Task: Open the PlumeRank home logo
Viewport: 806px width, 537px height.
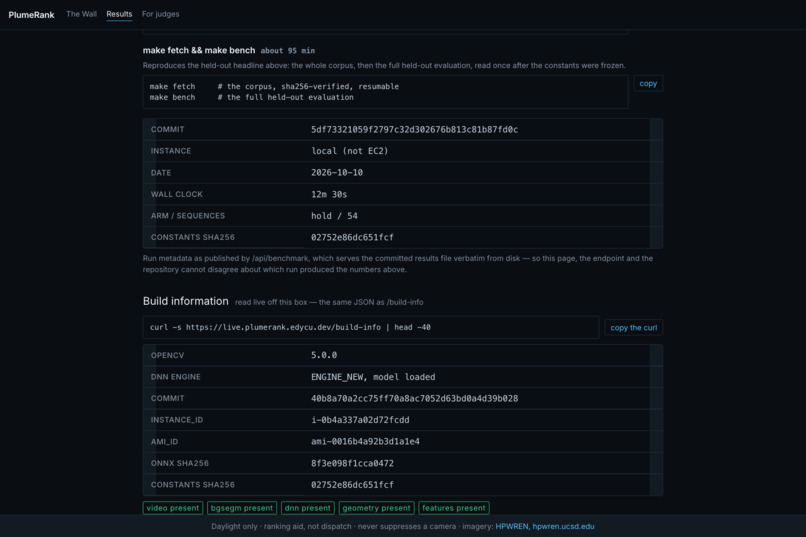Action: [31, 14]
